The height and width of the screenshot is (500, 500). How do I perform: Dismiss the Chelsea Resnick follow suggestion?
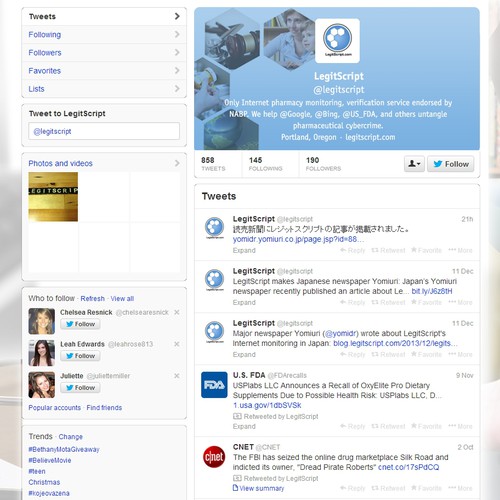pos(177,312)
